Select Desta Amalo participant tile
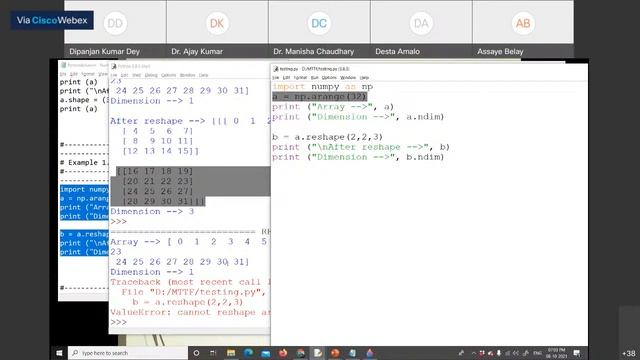 point(421,29)
